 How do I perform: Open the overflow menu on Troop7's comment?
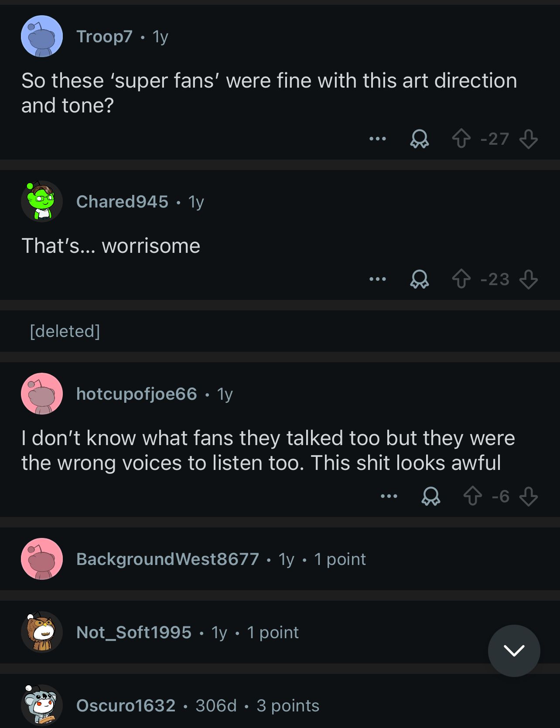point(378,139)
